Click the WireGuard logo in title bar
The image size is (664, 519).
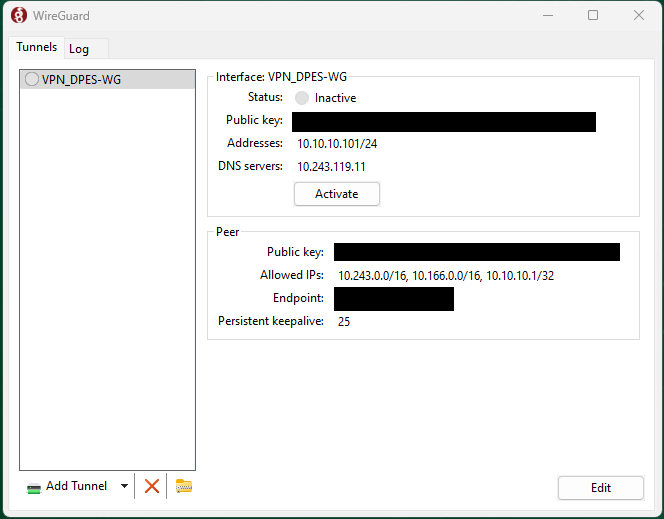coord(19,16)
